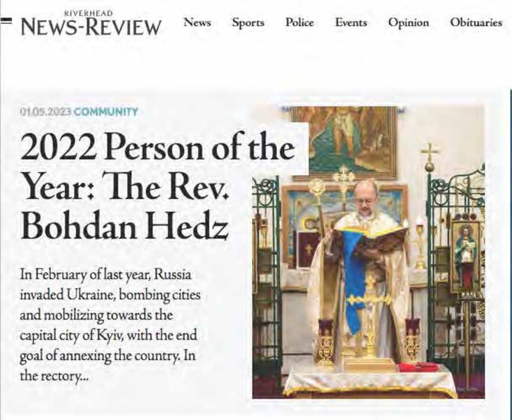
Task: Navigate to the Opinion section
Action: (409, 23)
